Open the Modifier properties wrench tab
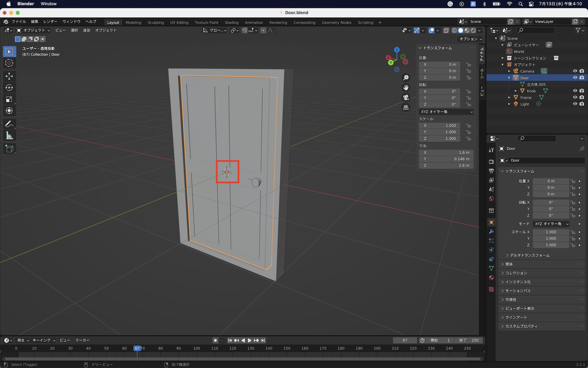The width and height of the screenshot is (588, 368). pyautogui.click(x=491, y=232)
